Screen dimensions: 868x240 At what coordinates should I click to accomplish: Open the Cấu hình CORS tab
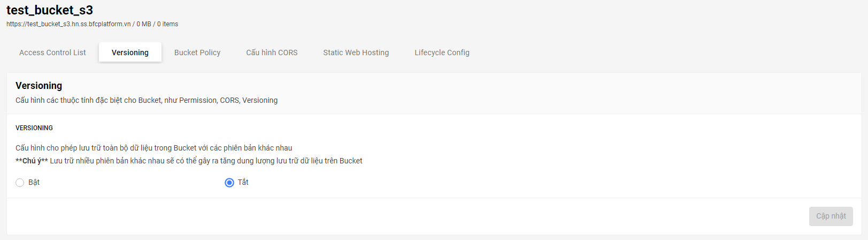272,52
